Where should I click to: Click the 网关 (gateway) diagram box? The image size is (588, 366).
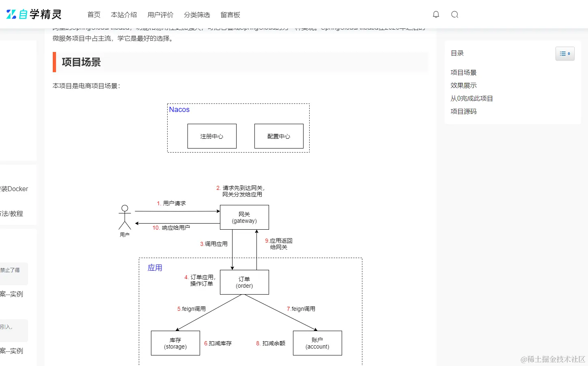(244, 217)
